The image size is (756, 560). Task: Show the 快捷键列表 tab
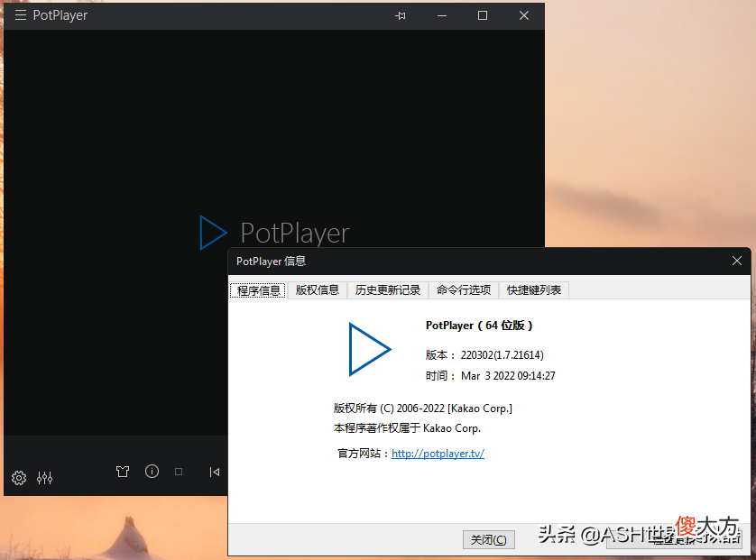534,290
